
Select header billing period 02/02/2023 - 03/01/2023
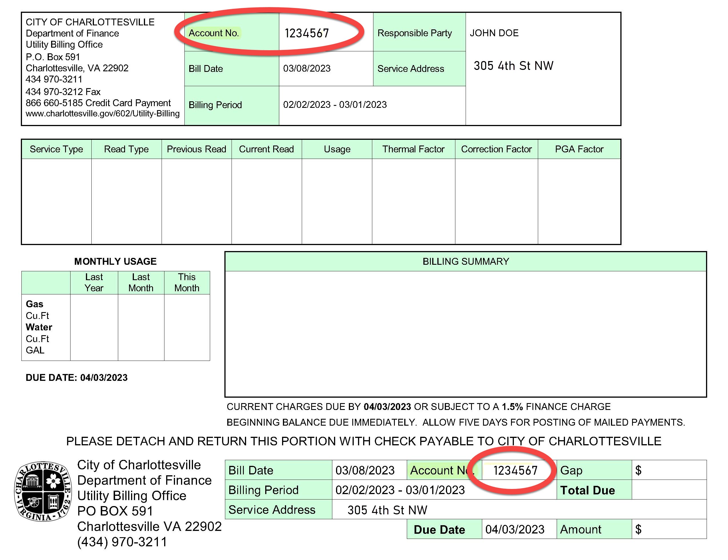pos(335,105)
